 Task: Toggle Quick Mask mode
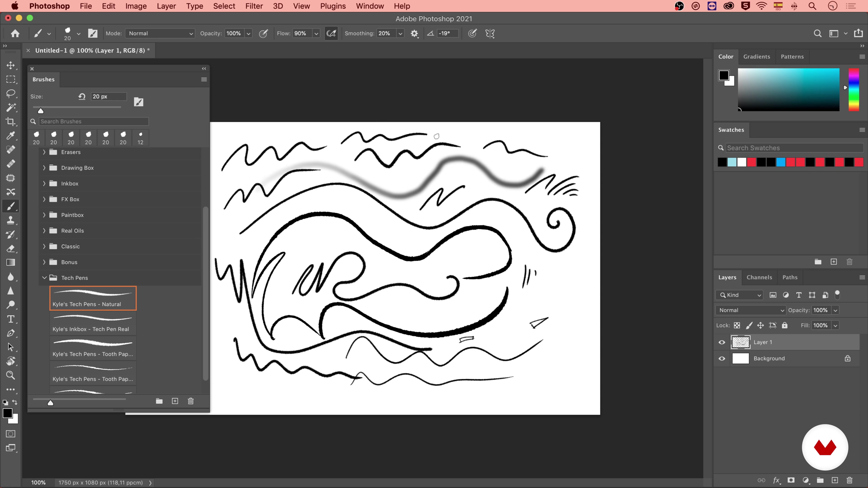[11, 434]
